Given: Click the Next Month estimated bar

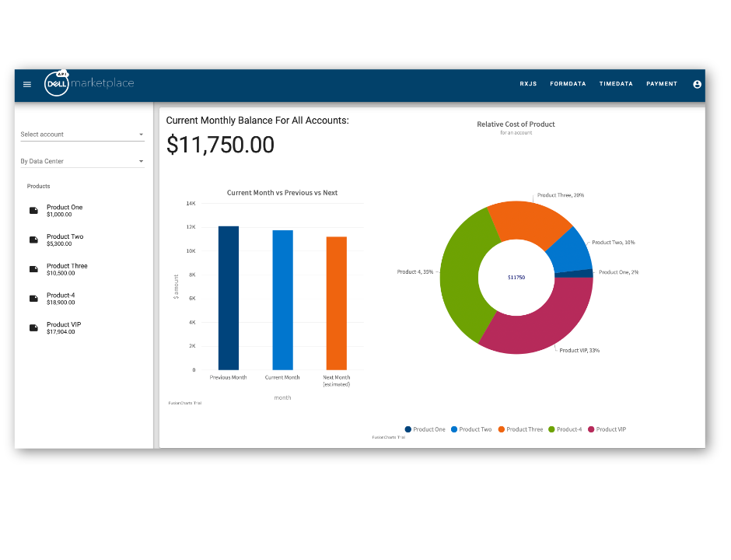Looking at the screenshot, I should tap(337, 303).
